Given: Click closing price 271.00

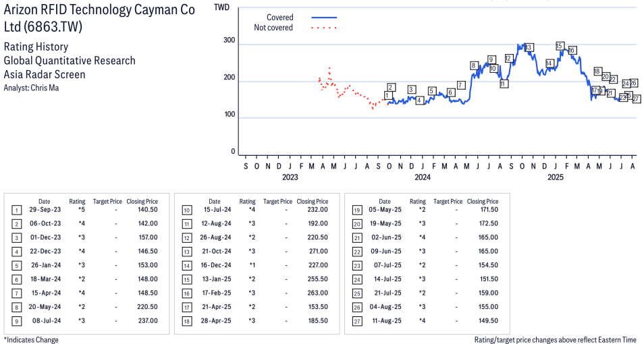Looking at the screenshot, I should click(319, 251).
